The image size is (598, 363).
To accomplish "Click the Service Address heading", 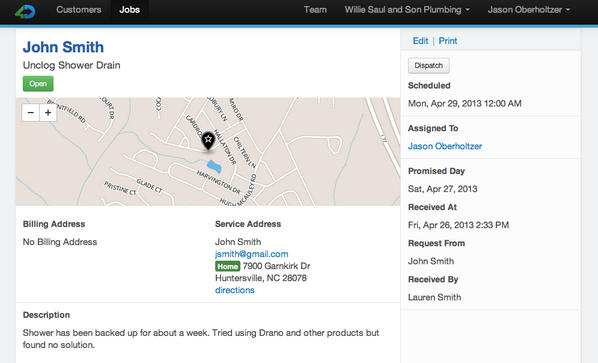I will tap(248, 224).
